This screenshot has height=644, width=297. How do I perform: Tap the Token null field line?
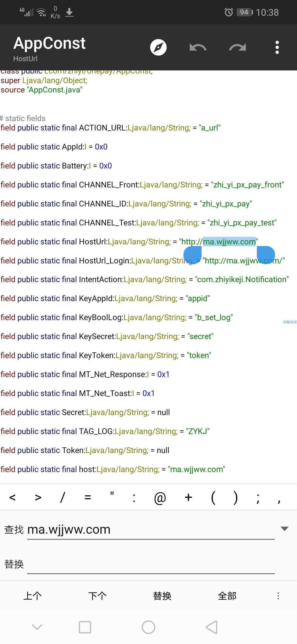[85, 450]
